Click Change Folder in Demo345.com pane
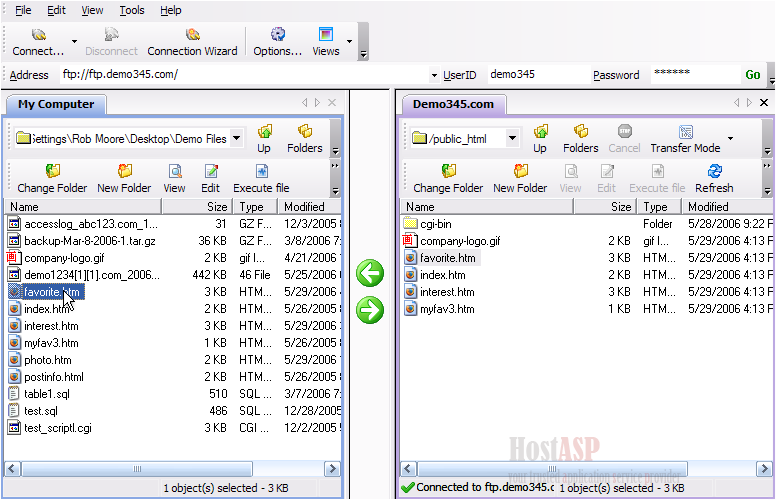The width and height of the screenshot is (776, 500). pyautogui.click(x=448, y=179)
